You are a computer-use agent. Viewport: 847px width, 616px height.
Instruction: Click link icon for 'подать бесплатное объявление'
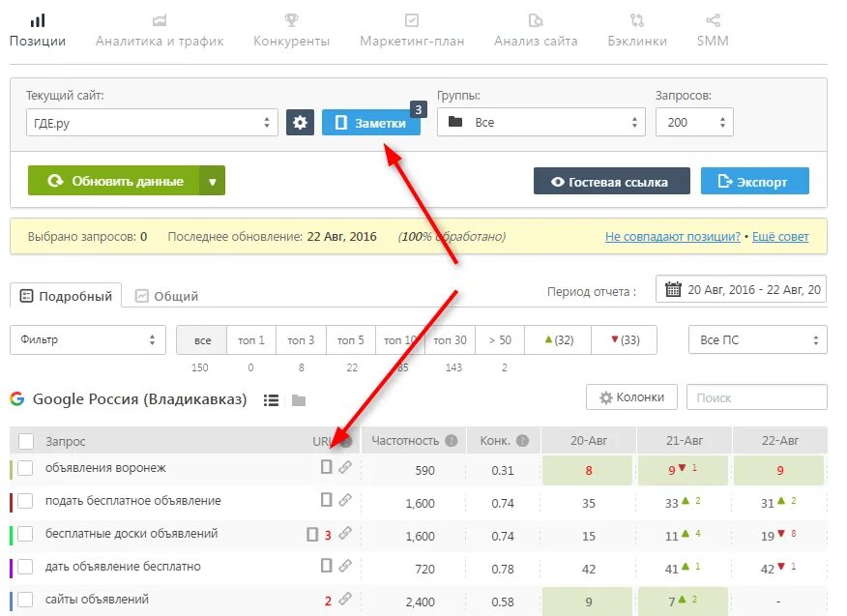tap(345, 500)
